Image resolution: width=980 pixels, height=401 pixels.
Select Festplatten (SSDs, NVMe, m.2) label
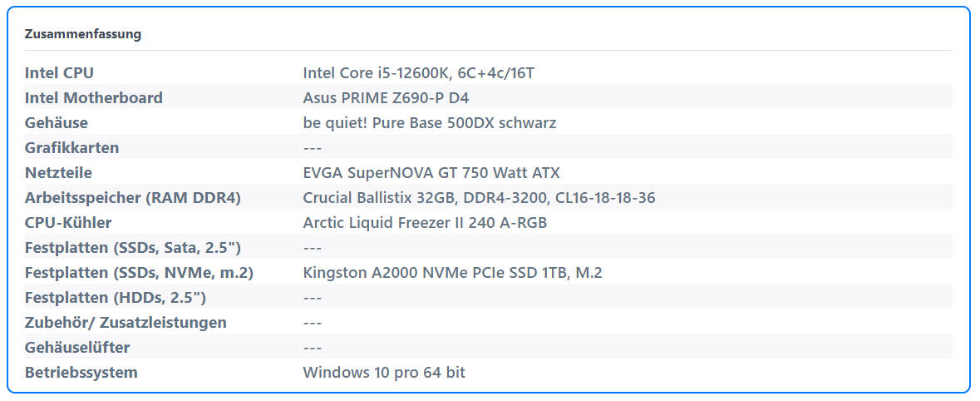(x=139, y=274)
